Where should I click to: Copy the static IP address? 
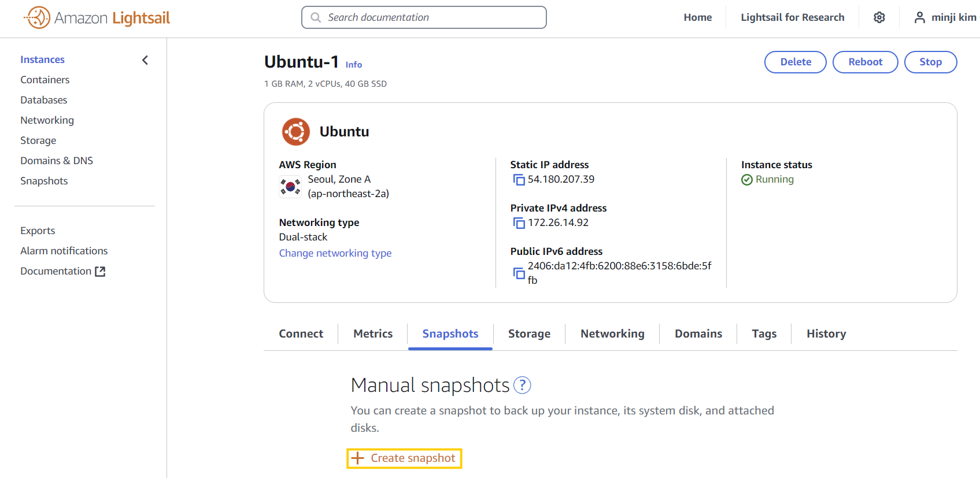[519, 180]
